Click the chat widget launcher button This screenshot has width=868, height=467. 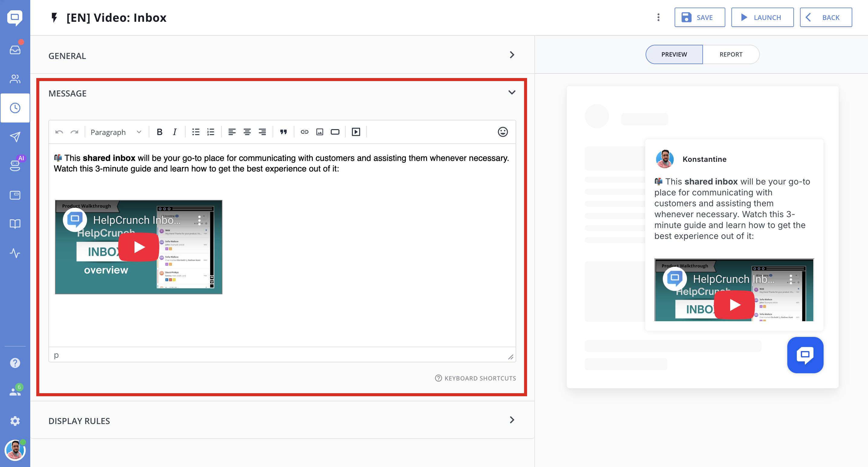click(805, 355)
